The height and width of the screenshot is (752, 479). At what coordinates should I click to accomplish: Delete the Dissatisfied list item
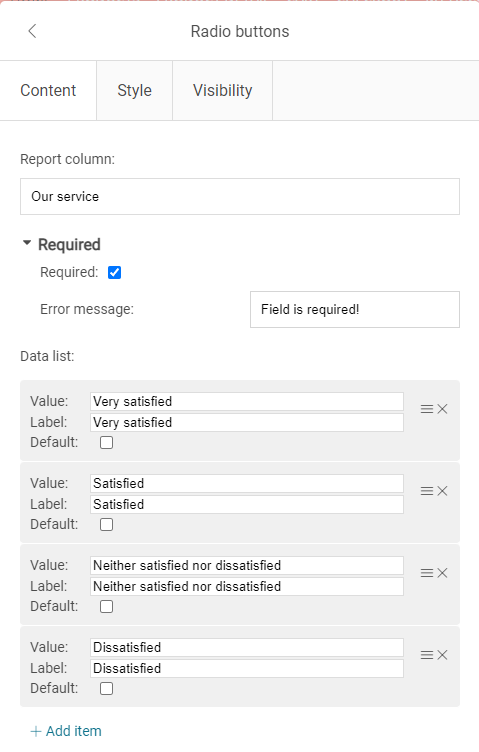click(x=442, y=655)
